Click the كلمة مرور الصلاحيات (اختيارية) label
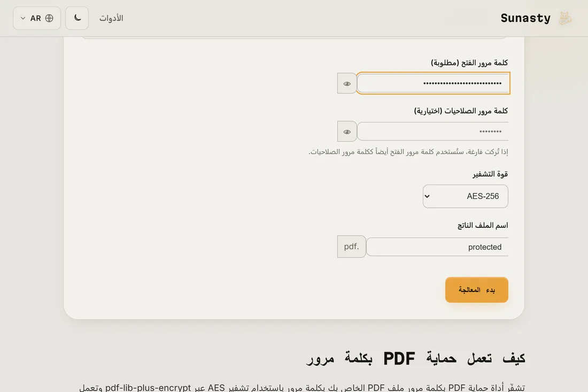Viewport: 588px width, 392px height. pos(461,111)
